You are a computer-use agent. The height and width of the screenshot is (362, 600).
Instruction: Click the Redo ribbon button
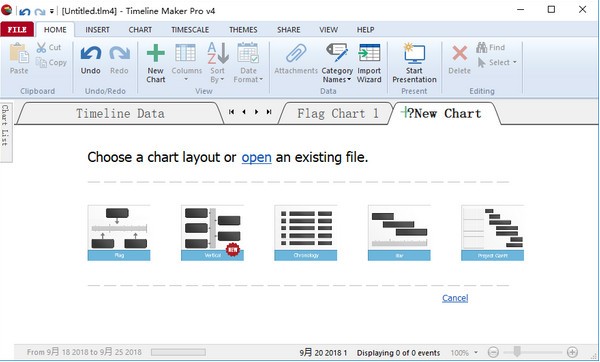119,59
